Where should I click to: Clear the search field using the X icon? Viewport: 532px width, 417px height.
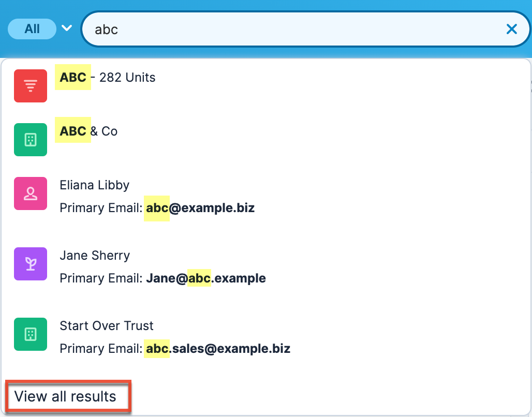(512, 29)
